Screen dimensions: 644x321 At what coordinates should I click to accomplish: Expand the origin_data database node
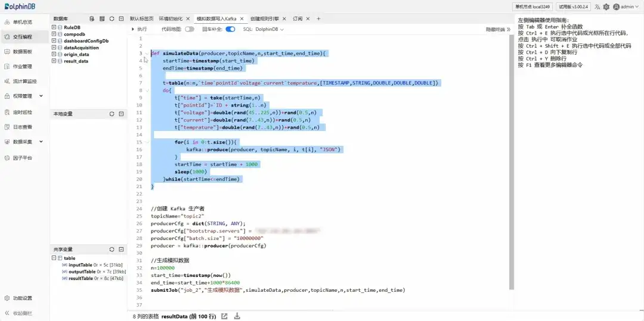coord(54,54)
